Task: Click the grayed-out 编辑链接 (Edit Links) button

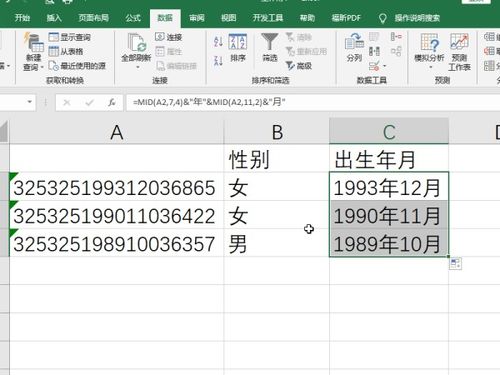Action: (x=176, y=66)
